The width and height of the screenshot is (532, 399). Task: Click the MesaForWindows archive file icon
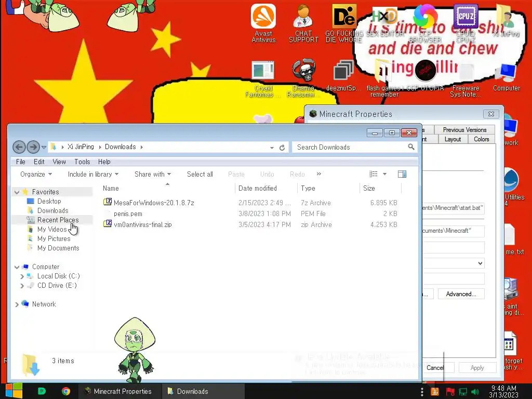tap(108, 202)
